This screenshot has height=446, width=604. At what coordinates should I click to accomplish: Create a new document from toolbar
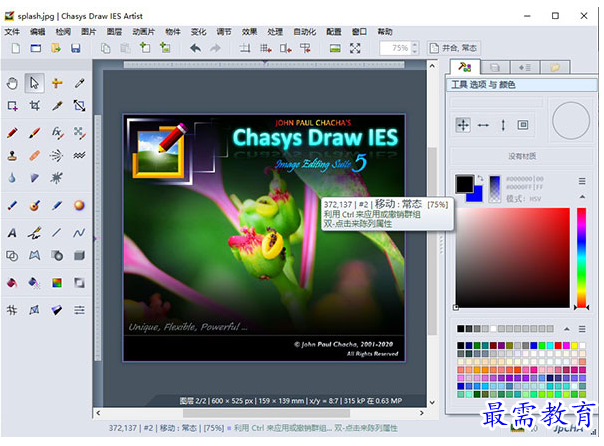click(x=16, y=48)
